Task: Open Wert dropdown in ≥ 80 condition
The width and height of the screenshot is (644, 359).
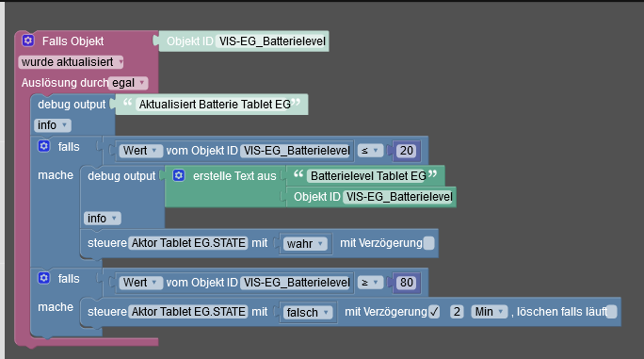Action: pyautogui.click(x=140, y=283)
